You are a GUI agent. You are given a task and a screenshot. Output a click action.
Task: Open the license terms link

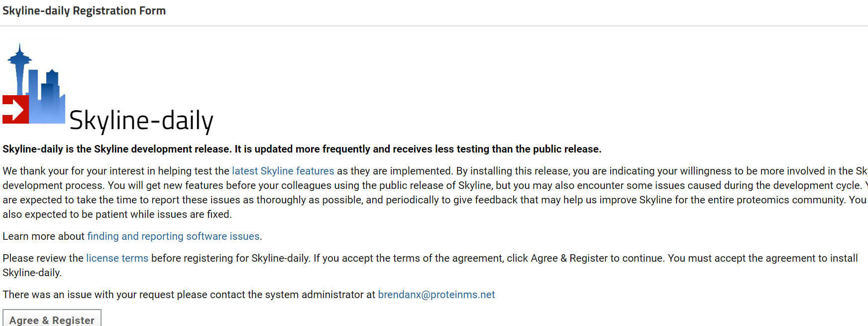[117, 258]
